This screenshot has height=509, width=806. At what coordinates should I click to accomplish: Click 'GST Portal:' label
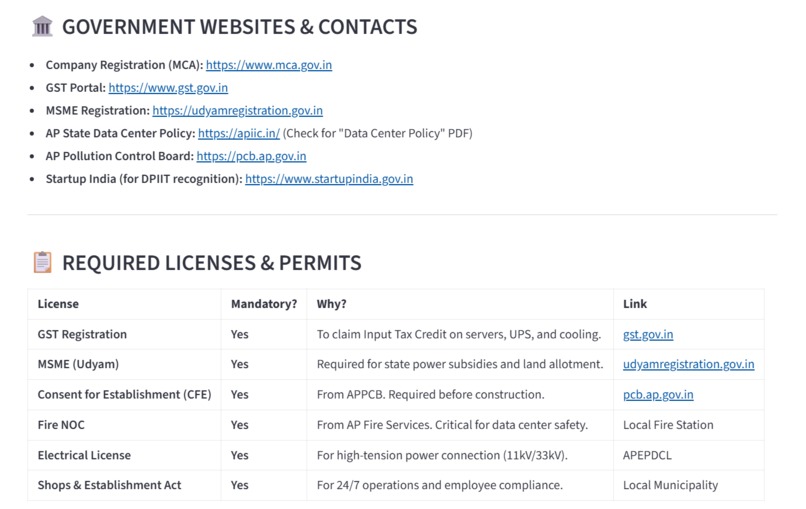tap(76, 88)
